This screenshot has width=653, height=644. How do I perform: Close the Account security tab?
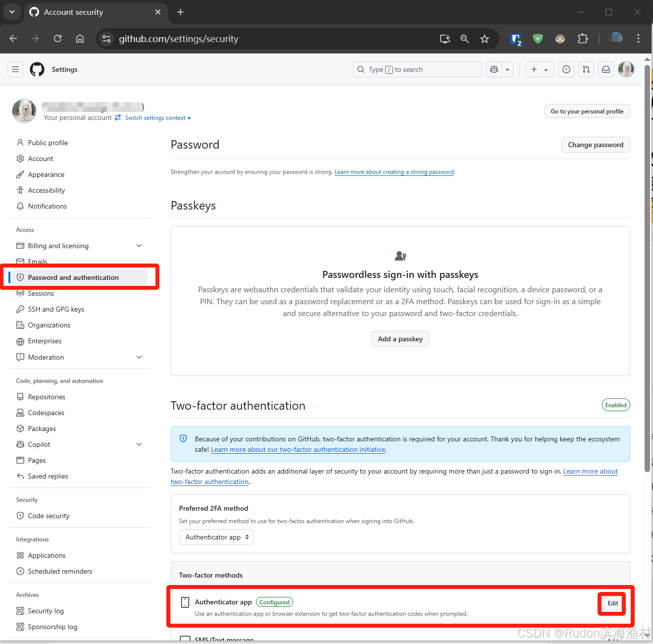(x=158, y=12)
